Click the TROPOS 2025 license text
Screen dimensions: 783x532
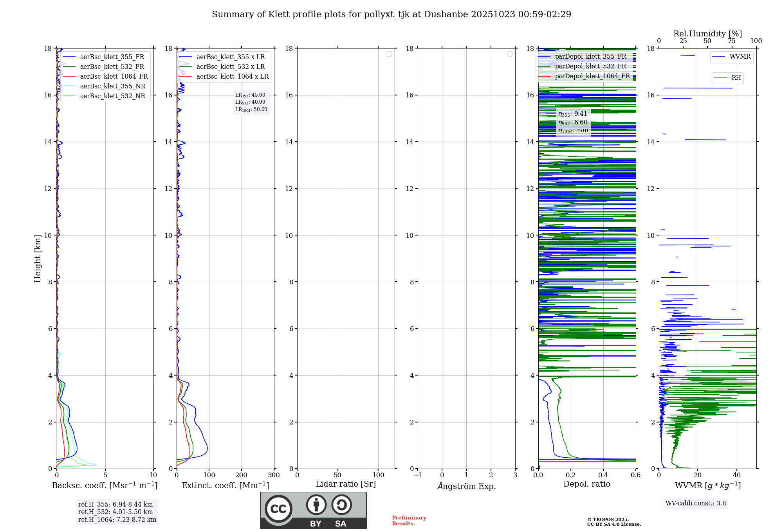click(x=613, y=522)
